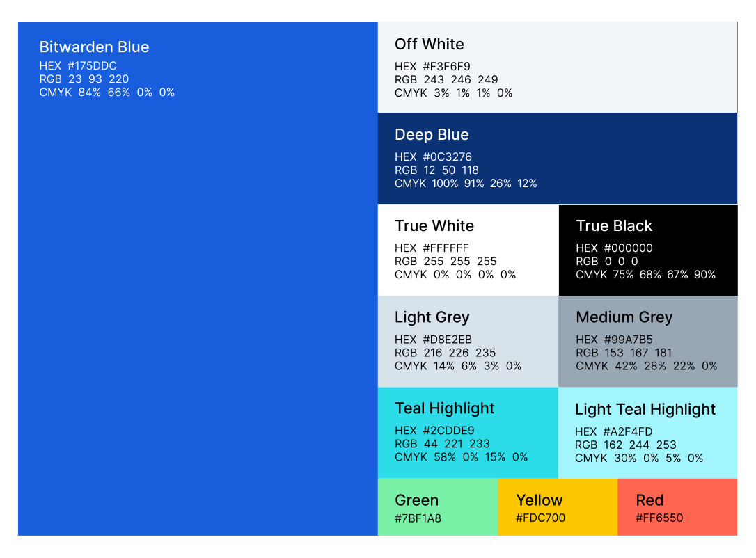Choose the Light Teal Highlight swatch
This screenshot has height=558, width=756.
point(647,433)
